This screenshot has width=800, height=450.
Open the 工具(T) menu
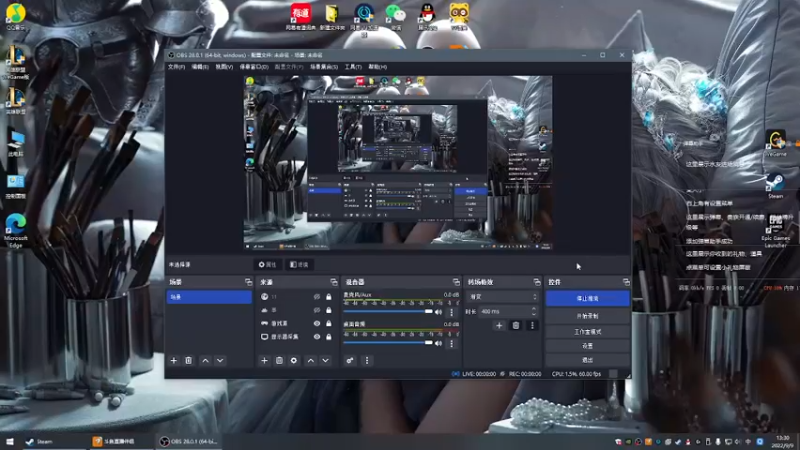[x=353, y=67]
